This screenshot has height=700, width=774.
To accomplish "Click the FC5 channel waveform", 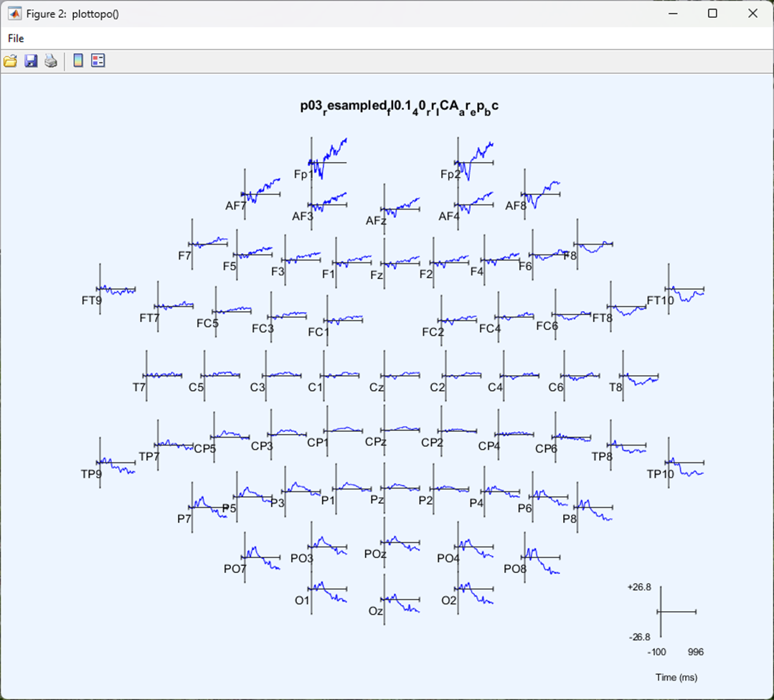I will click(233, 310).
